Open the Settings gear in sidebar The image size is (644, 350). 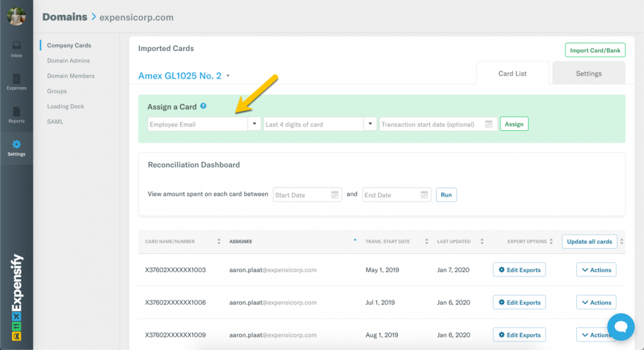coord(17,148)
